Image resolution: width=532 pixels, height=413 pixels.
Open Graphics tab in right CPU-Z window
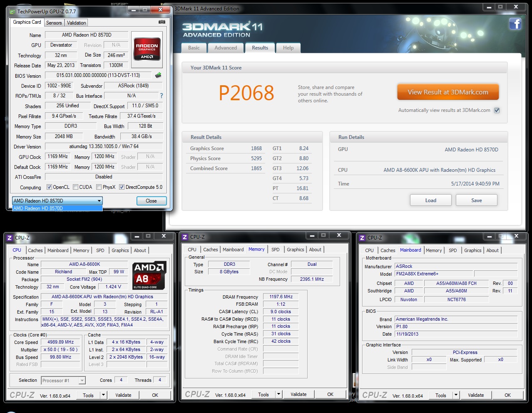(473, 250)
